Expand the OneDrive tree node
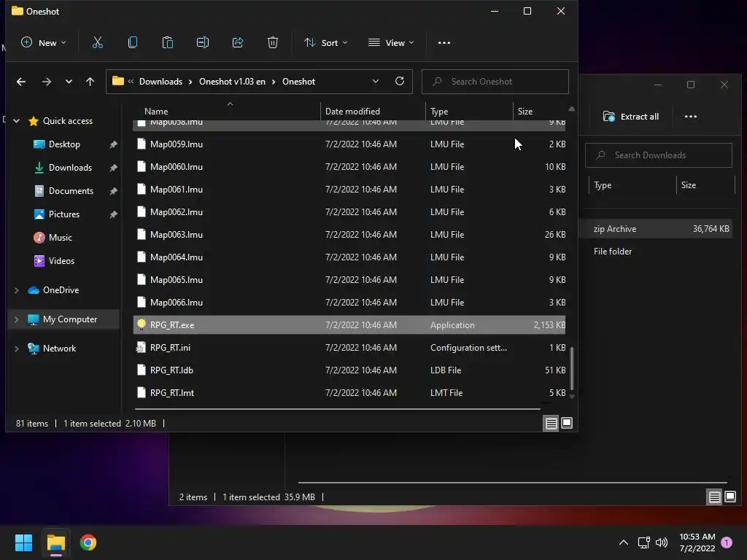This screenshot has width=747, height=560. click(x=17, y=290)
